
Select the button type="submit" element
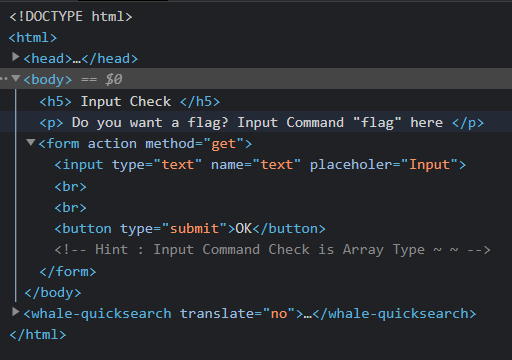pyautogui.click(x=190, y=229)
